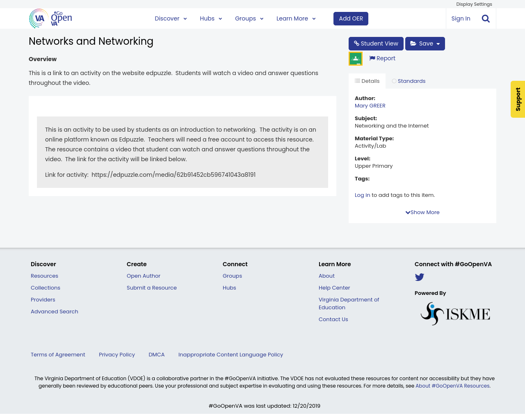Open the Sign In link
Image resolution: width=525 pixels, height=420 pixels.
(461, 18)
